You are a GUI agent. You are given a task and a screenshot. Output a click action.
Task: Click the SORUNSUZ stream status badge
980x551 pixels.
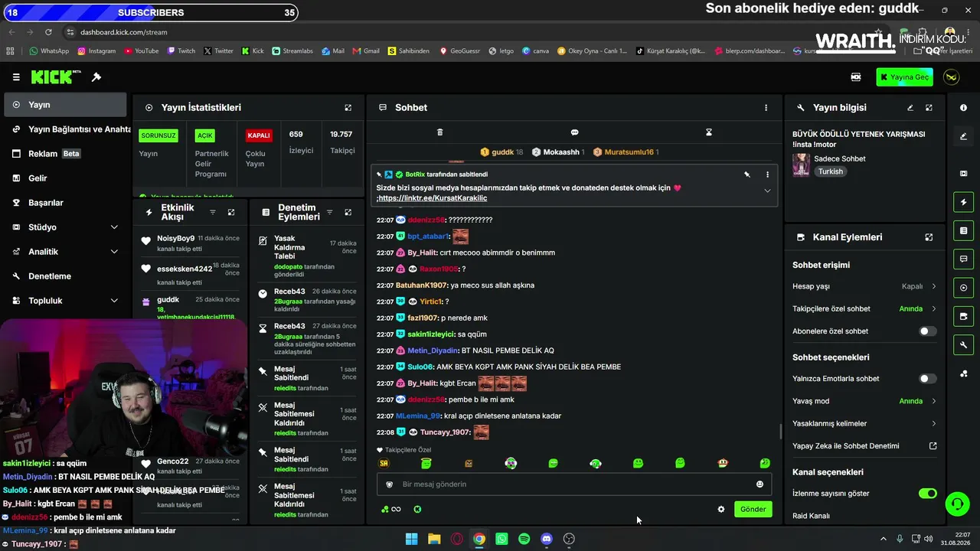pos(158,135)
